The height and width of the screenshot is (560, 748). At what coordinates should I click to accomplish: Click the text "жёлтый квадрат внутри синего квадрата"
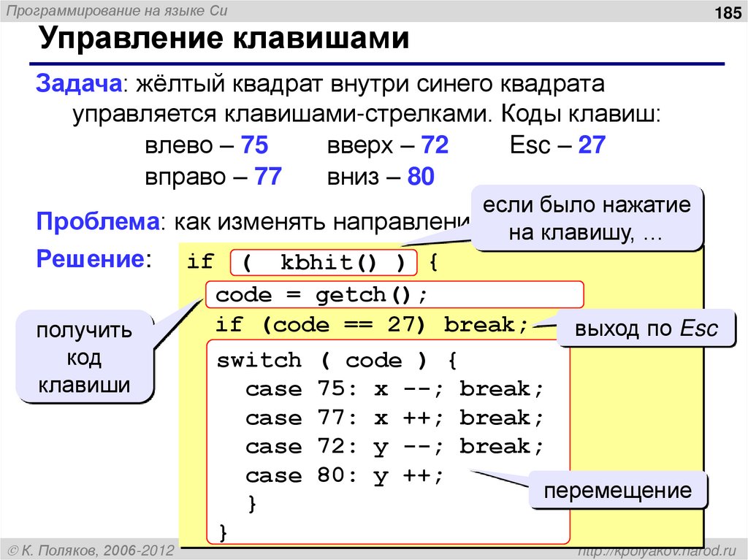370,83
